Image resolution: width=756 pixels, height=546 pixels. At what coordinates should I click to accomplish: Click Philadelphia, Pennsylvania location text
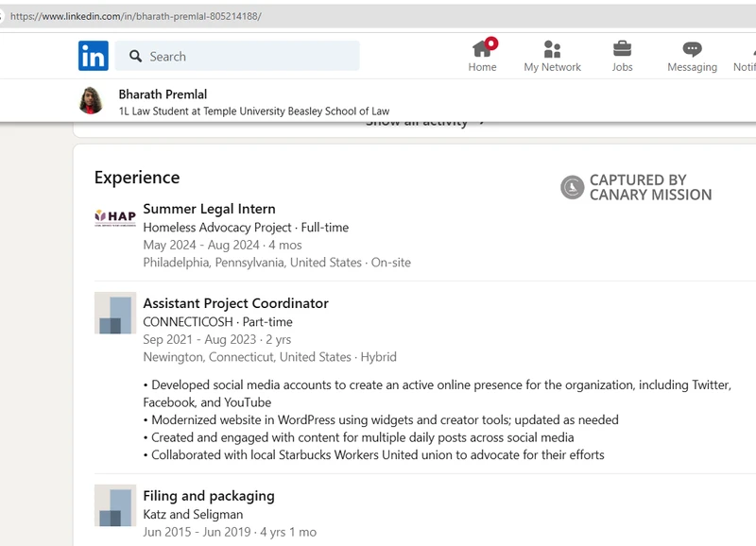point(277,263)
